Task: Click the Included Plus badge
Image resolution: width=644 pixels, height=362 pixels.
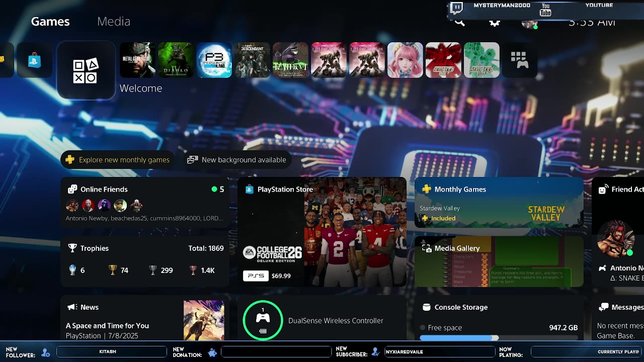Action: 438,218
